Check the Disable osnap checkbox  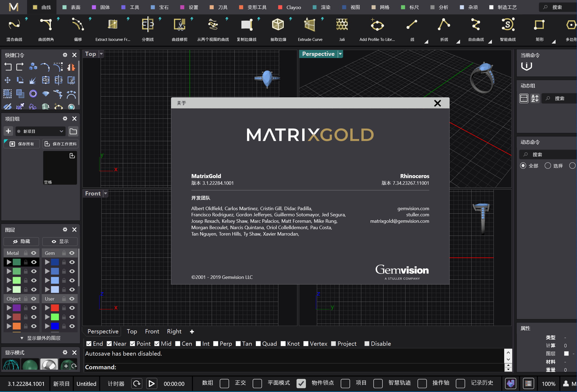coord(367,344)
